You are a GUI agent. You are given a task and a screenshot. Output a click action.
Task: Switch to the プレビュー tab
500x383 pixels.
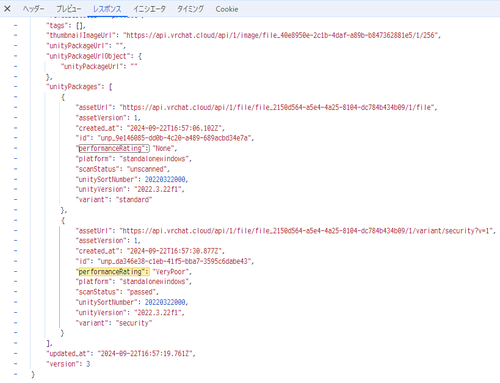click(68, 9)
